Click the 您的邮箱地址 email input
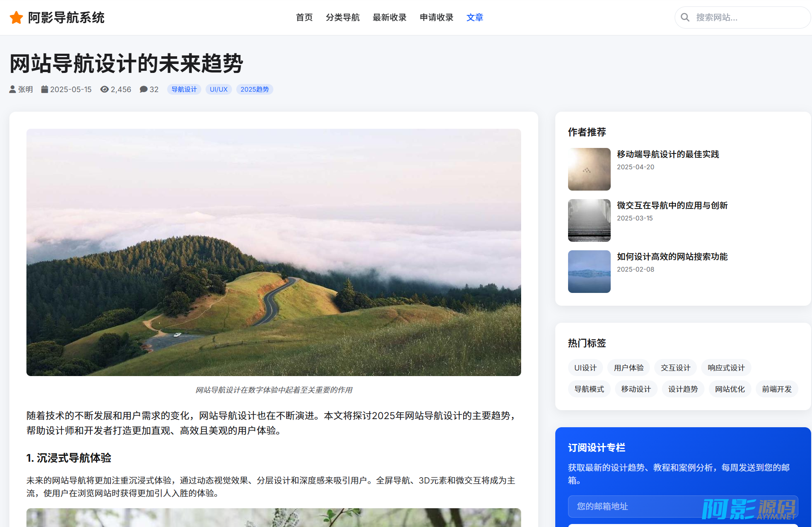The width and height of the screenshot is (812, 527). [x=683, y=507]
